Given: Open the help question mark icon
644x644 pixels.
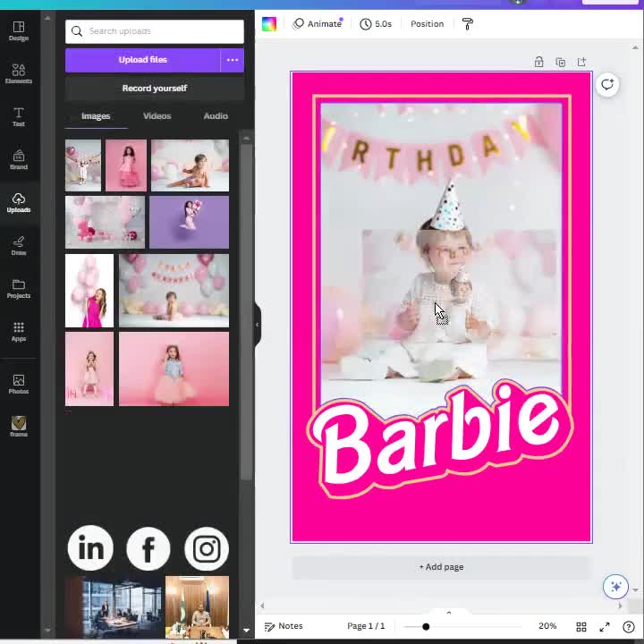Looking at the screenshot, I should 629,626.
